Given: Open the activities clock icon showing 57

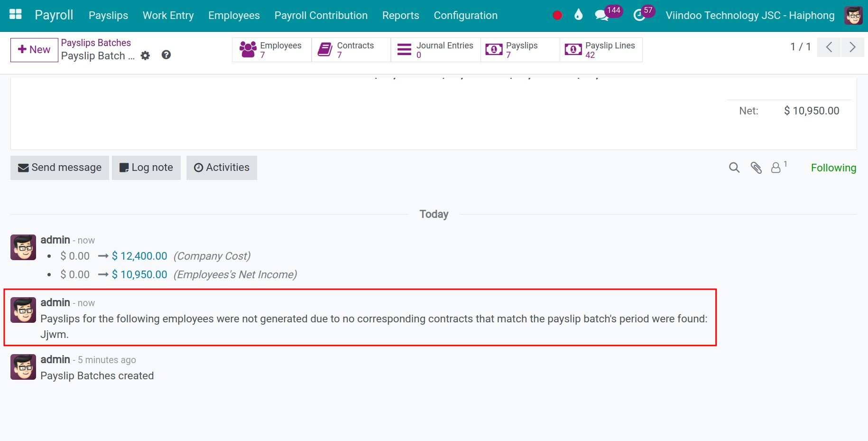Looking at the screenshot, I should tap(638, 15).
